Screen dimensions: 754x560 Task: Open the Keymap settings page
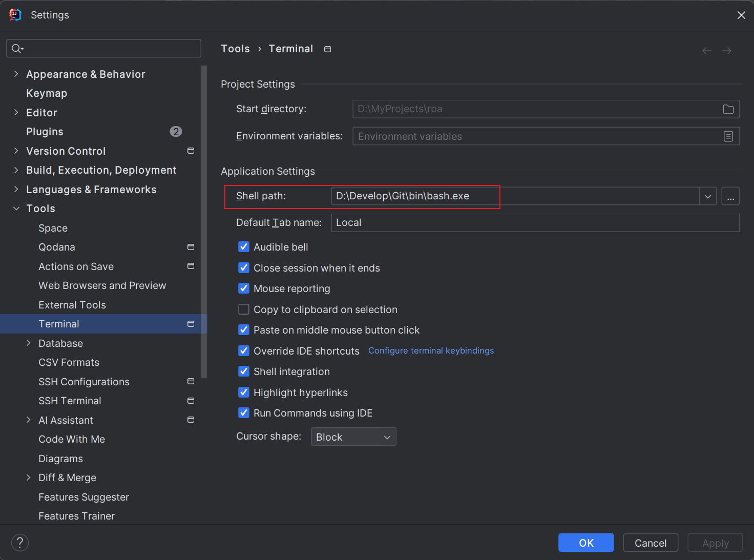tap(47, 93)
